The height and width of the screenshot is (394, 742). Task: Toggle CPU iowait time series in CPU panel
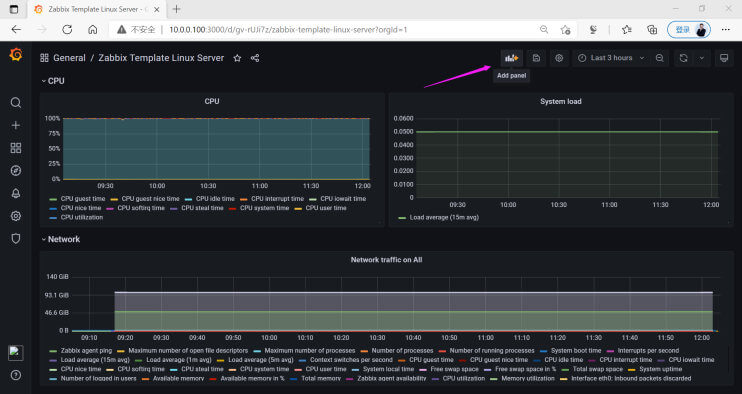coord(343,199)
